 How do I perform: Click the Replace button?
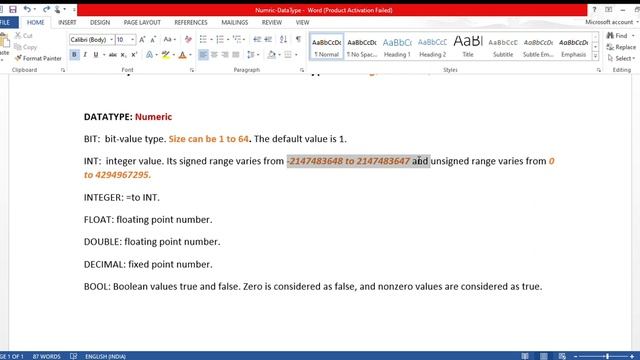[621, 47]
